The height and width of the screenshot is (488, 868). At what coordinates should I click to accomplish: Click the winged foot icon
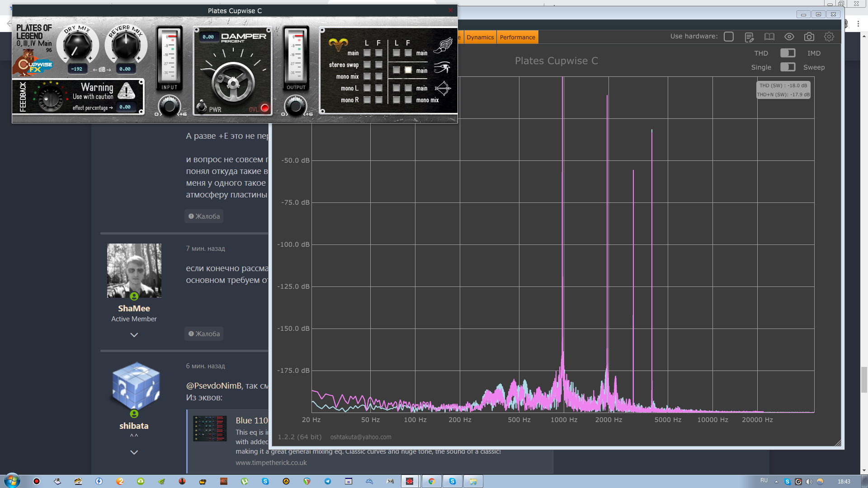pos(443,46)
